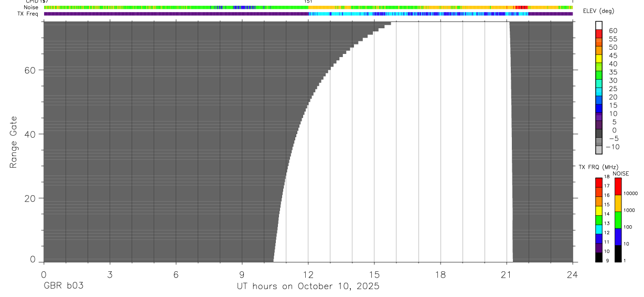644x297 pixels.
Task: Click the 55 label on ELEV scale
Action: (613, 39)
